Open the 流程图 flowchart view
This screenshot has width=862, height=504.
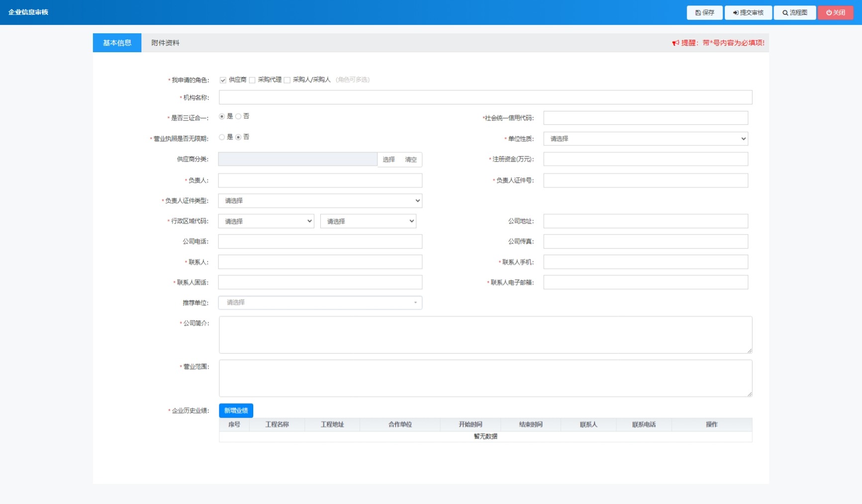pyautogui.click(x=795, y=12)
